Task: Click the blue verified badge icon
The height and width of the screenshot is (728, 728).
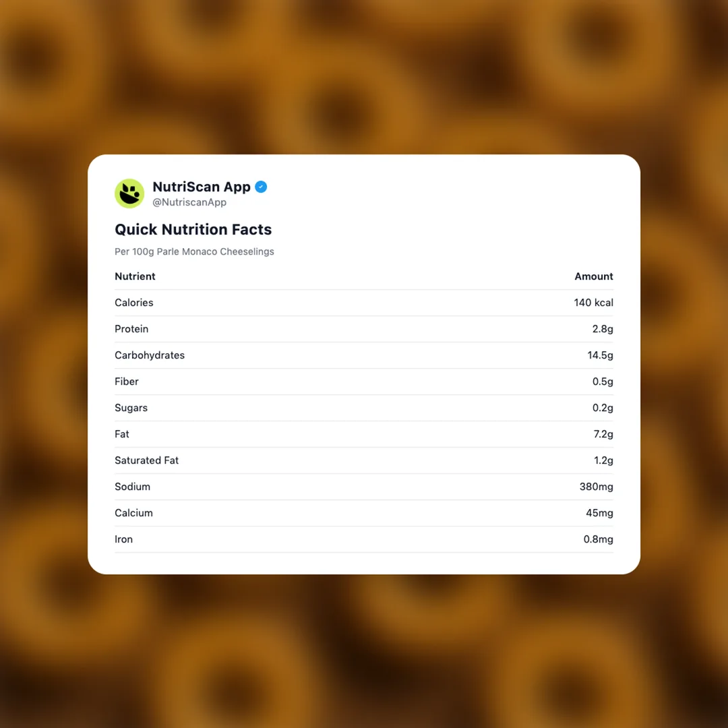Action: point(261,187)
